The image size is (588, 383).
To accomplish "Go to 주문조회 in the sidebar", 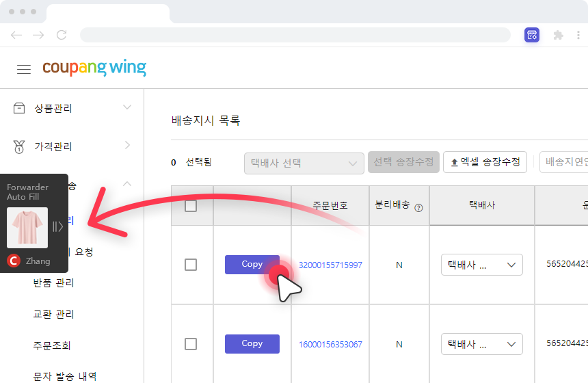I will click(53, 345).
